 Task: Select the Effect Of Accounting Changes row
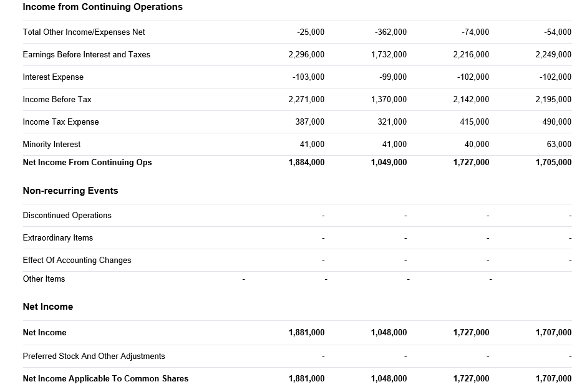tap(77, 260)
